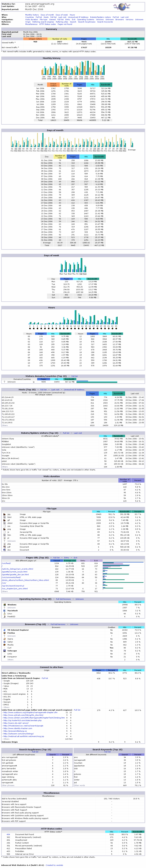This screenshot has width=146, height=868.
Task: Open Unresolved IP Address link in Hosts section
Action: click(x=74, y=389)
